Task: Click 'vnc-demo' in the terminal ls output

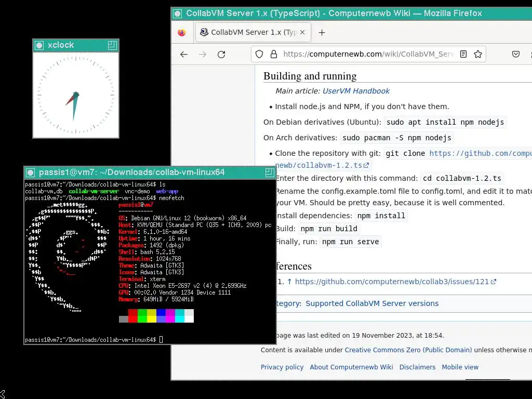Action: coord(137,191)
